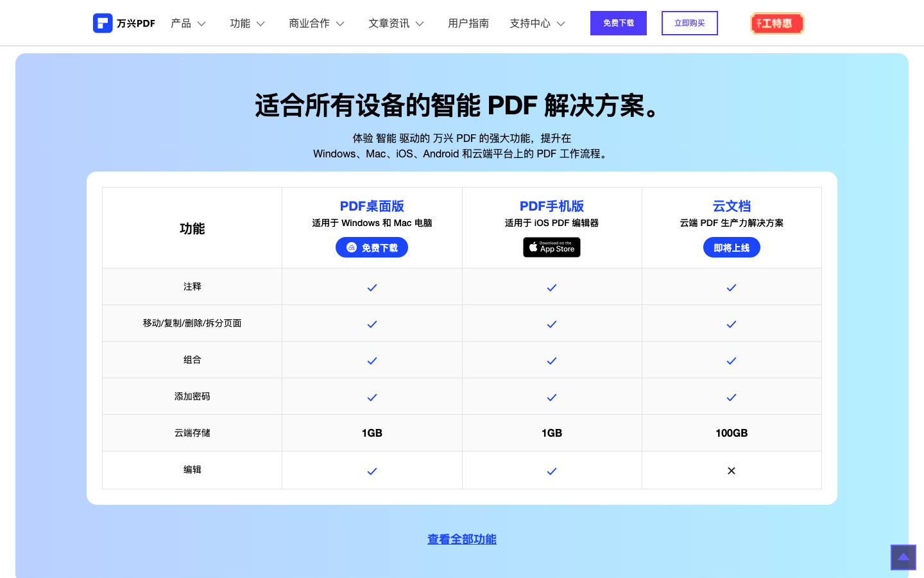Click the checkmark for 注释 under PDF桌面版
924x578 pixels.
pos(372,288)
